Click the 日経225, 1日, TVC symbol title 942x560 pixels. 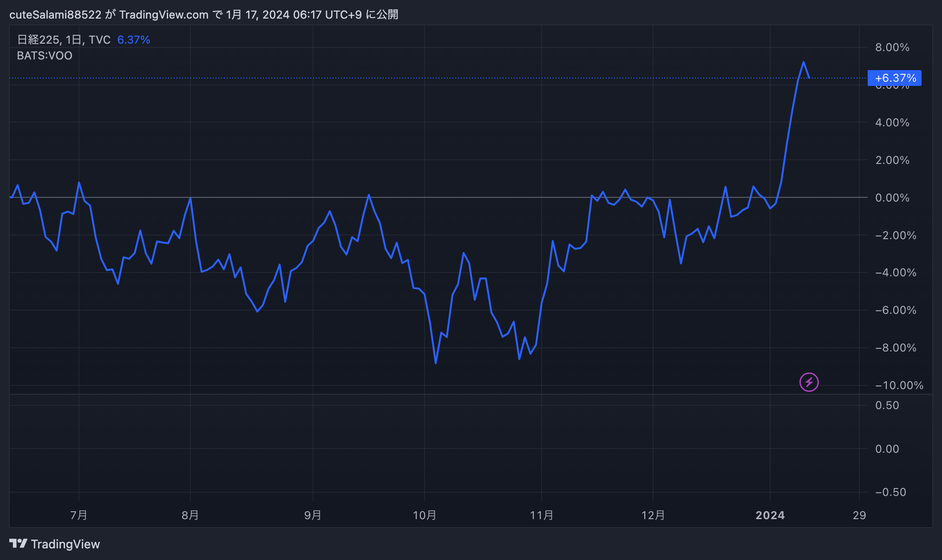(64, 40)
